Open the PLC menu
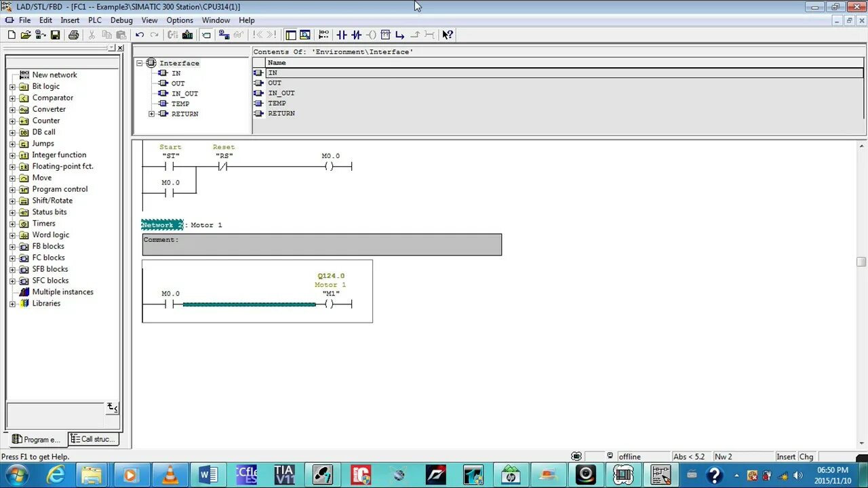868x488 pixels. pyautogui.click(x=95, y=20)
